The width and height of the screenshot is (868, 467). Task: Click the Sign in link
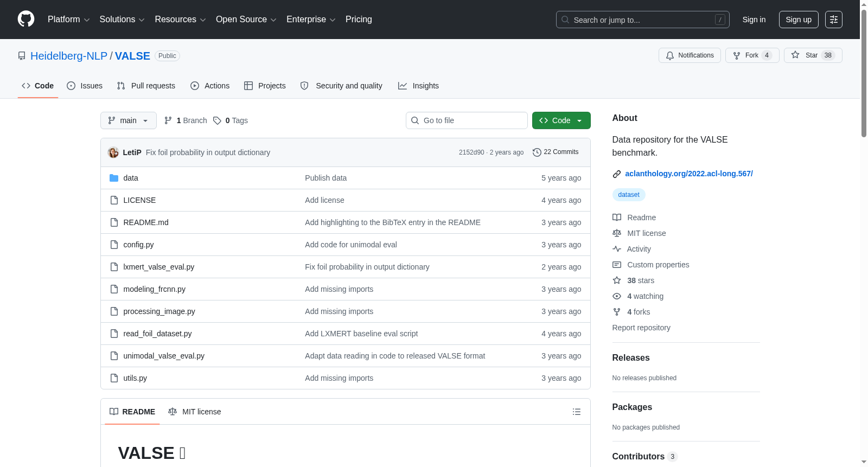point(754,20)
